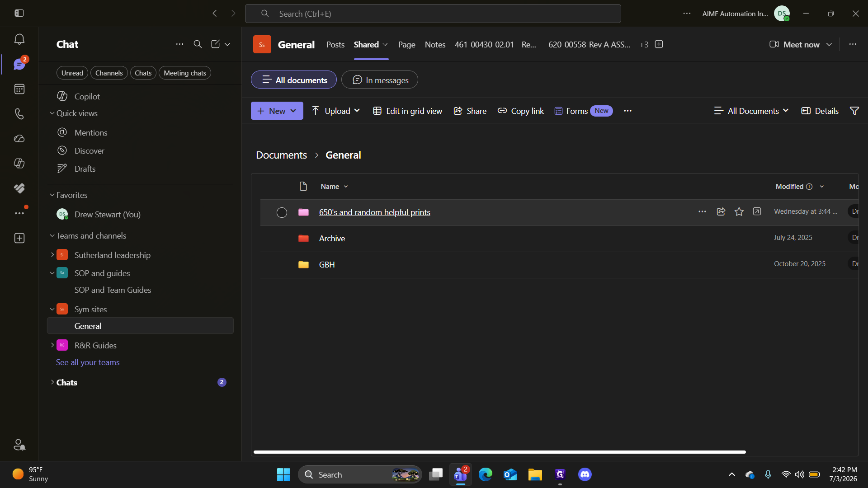The width and height of the screenshot is (868, 488).
Task: Toggle the Unread filter pill
Action: click(x=72, y=73)
